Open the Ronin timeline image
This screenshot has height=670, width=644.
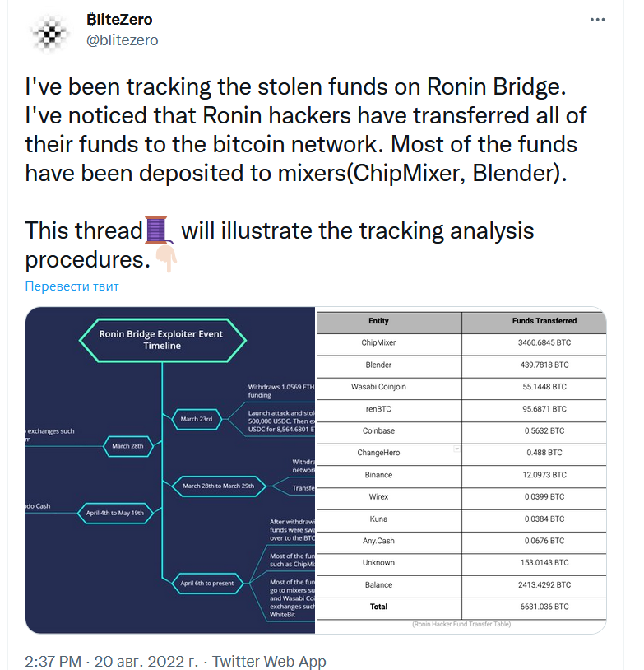click(x=170, y=470)
